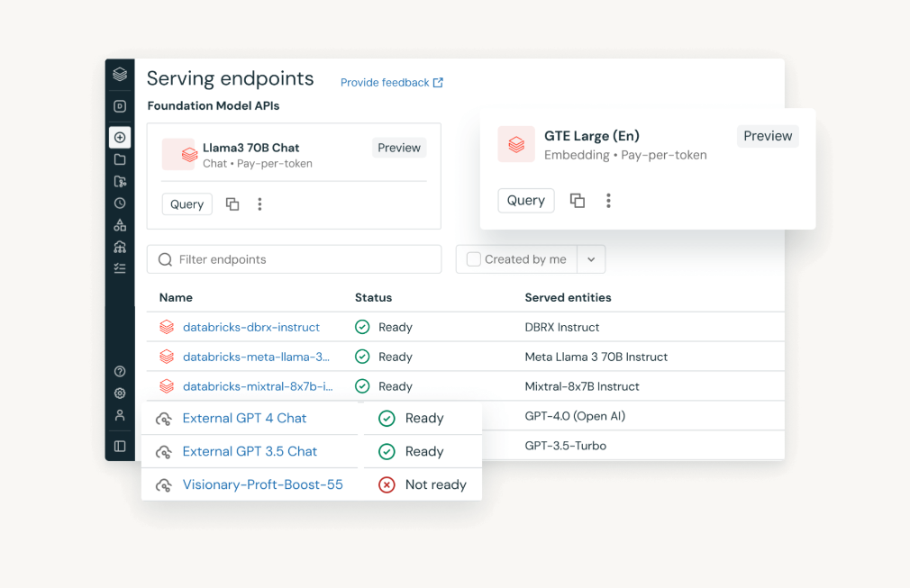Open the user profile icon in sidebar
The width and height of the screenshot is (910, 588).
[x=120, y=415]
